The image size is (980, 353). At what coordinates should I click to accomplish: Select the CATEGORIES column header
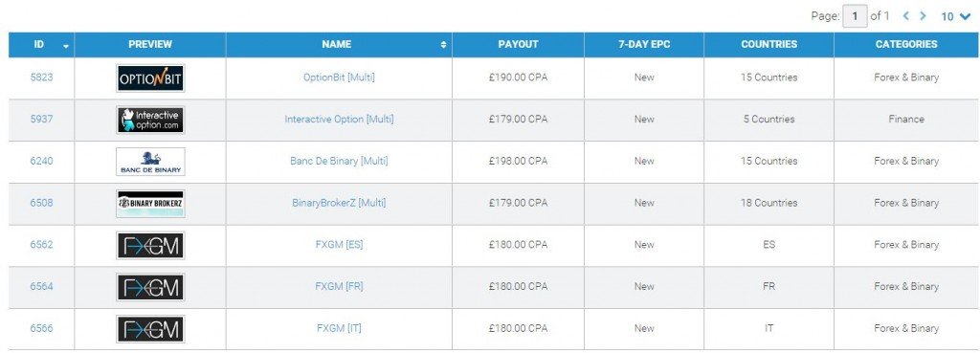[906, 45]
